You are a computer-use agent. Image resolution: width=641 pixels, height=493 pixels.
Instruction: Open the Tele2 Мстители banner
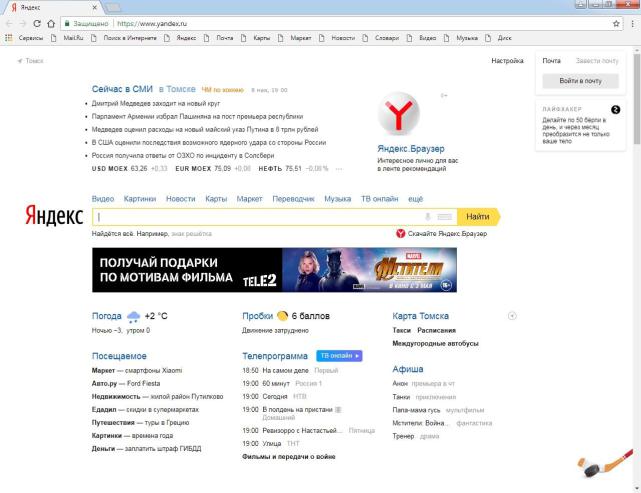(274, 270)
